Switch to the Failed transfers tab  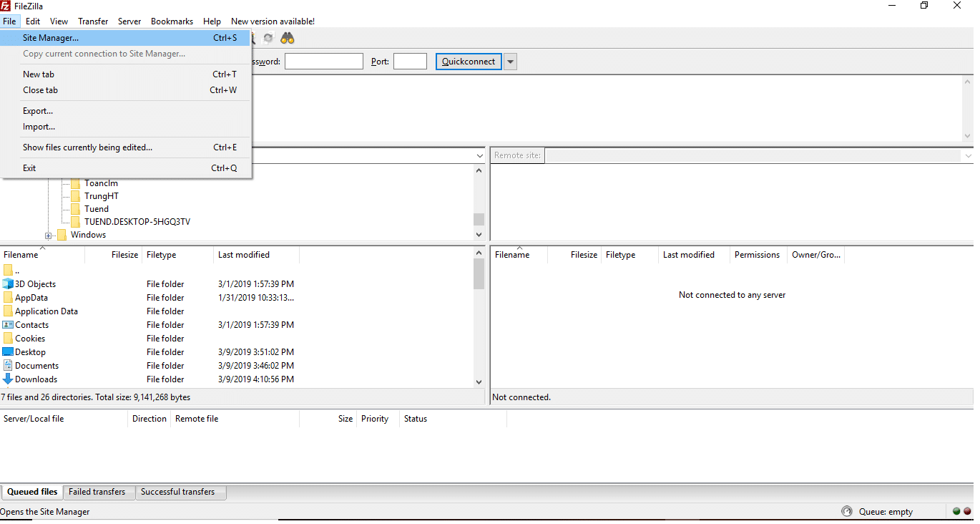(x=97, y=492)
